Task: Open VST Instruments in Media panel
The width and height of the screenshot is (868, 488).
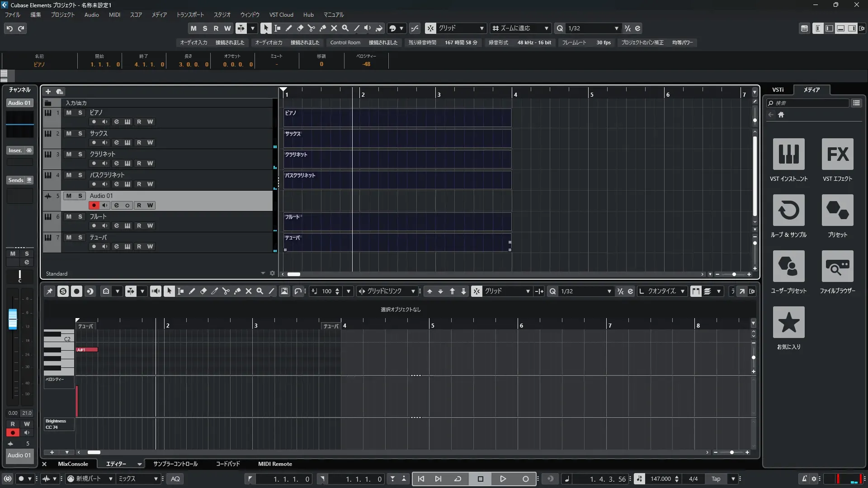Action: tap(788, 154)
